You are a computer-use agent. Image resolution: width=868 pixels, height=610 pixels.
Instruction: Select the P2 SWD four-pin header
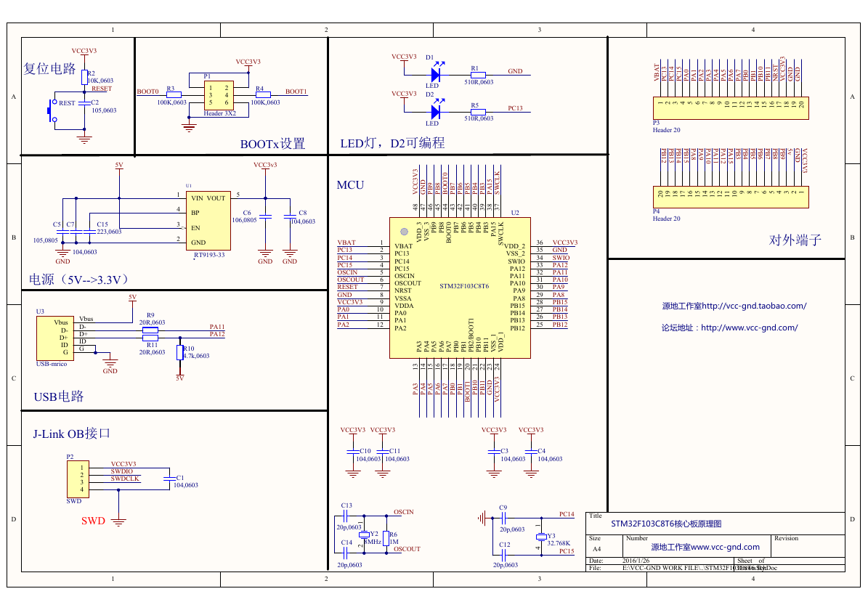click(78, 479)
